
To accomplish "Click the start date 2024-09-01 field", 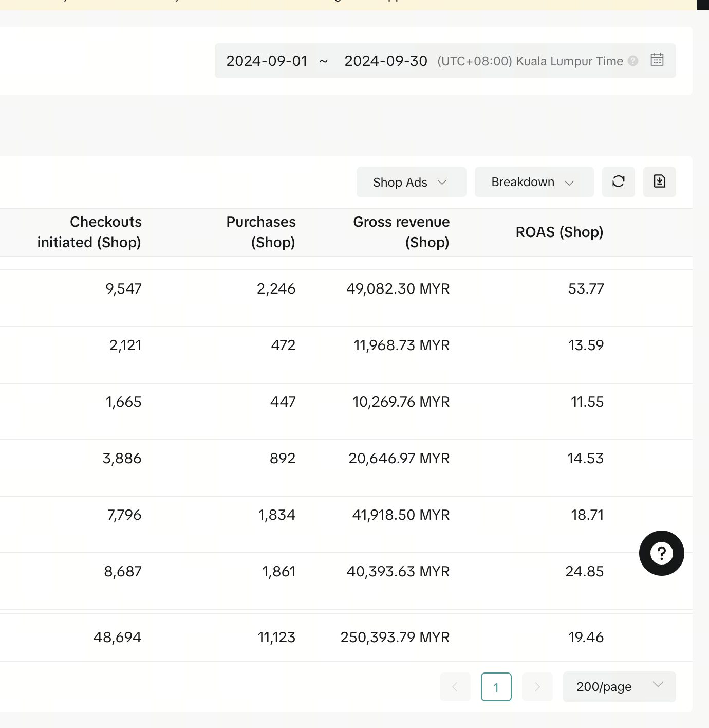I will pyautogui.click(x=267, y=61).
